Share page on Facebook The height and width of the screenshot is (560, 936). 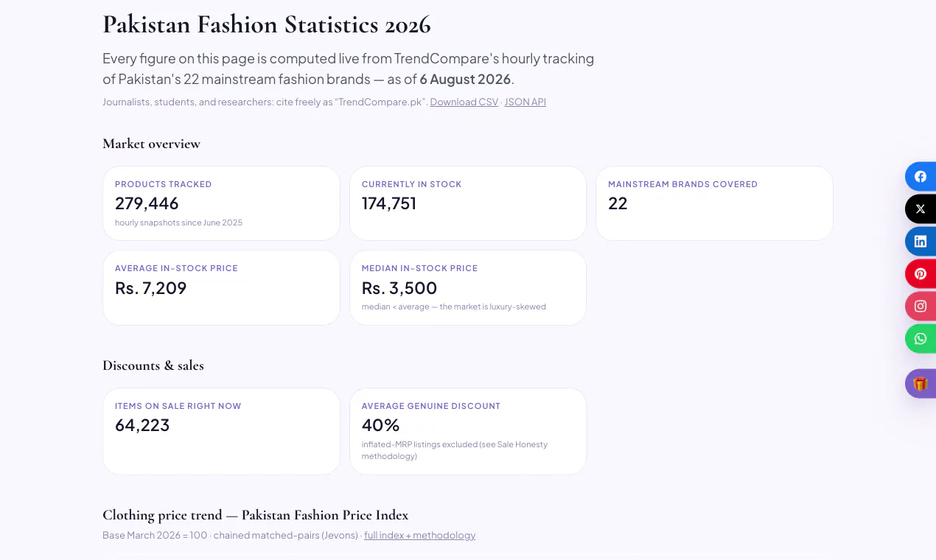click(921, 177)
